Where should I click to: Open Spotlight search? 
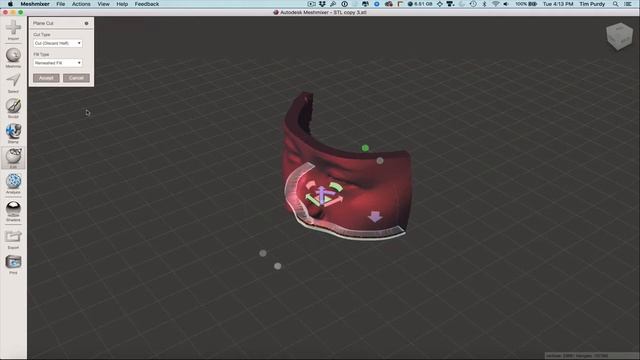[615, 4]
